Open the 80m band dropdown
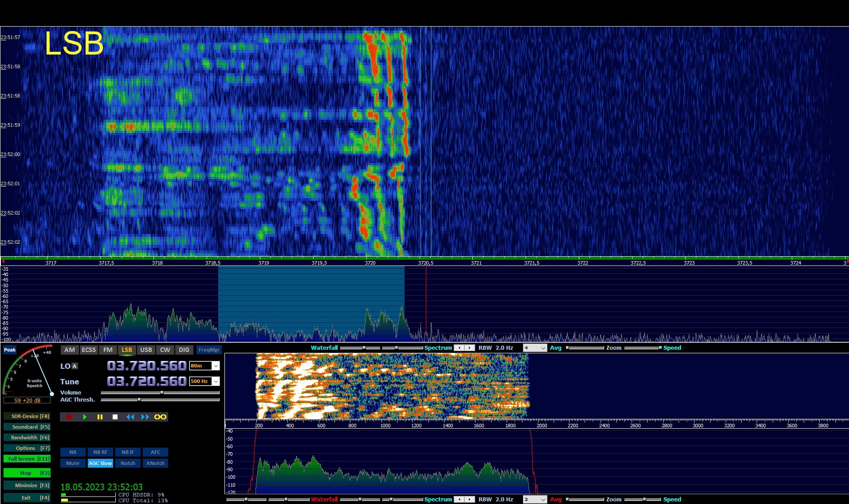The height and width of the screenshot is (504, 849). pos(216,366)
